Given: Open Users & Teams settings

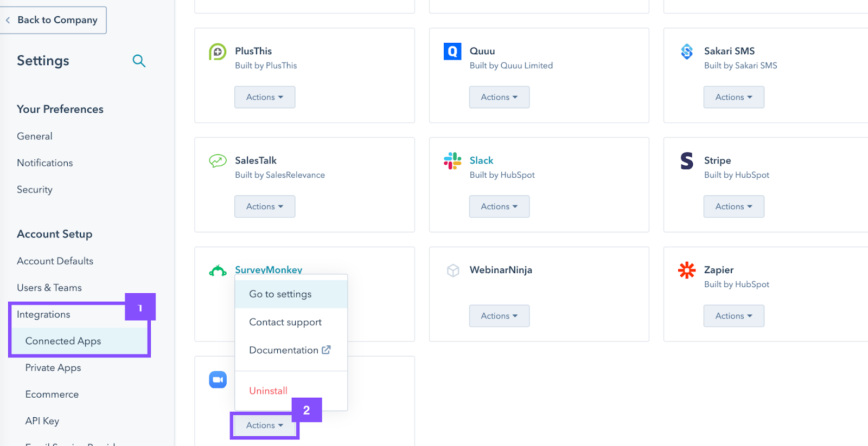Looking at the screenshot, I should pos(49,288).
